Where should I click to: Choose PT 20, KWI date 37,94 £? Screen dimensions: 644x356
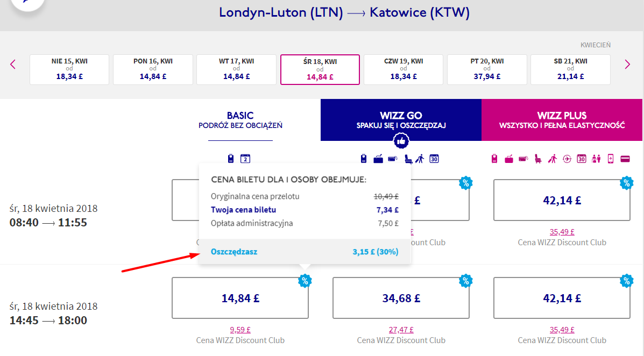click(x=487, y=69)
